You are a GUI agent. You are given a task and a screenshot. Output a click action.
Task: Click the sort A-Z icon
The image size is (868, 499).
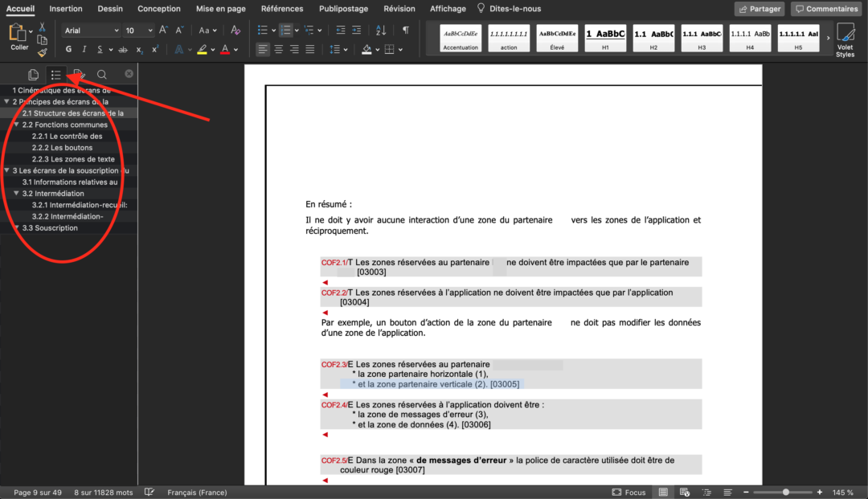[x=383, y=30]
